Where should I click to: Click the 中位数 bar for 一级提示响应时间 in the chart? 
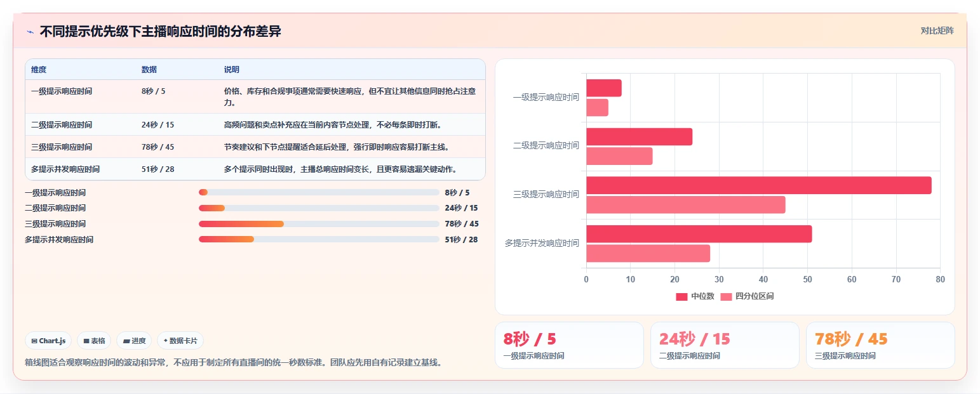(604, 88)
